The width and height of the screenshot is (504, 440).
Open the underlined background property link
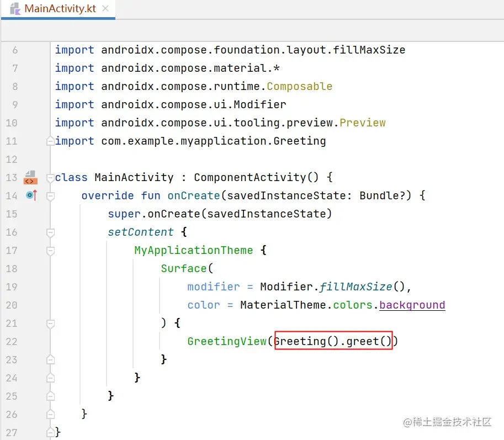click(412, 305)
